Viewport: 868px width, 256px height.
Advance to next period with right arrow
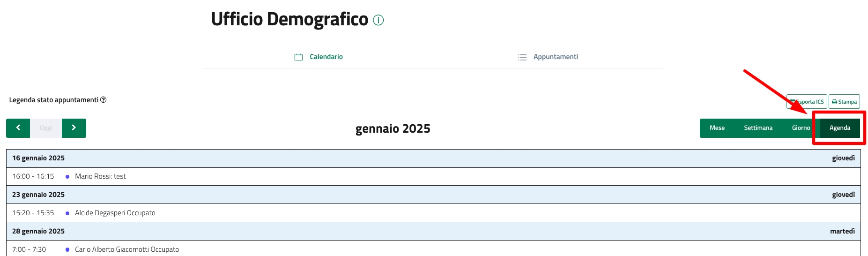click(x=74, y=128)
